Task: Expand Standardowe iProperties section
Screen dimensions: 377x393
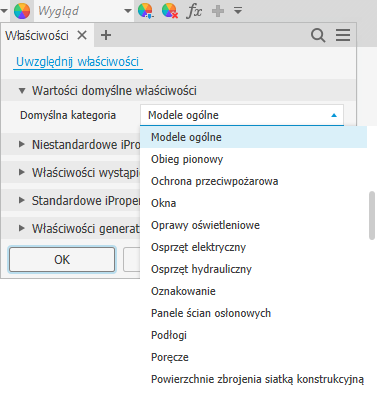Action: tap(22, 200)
